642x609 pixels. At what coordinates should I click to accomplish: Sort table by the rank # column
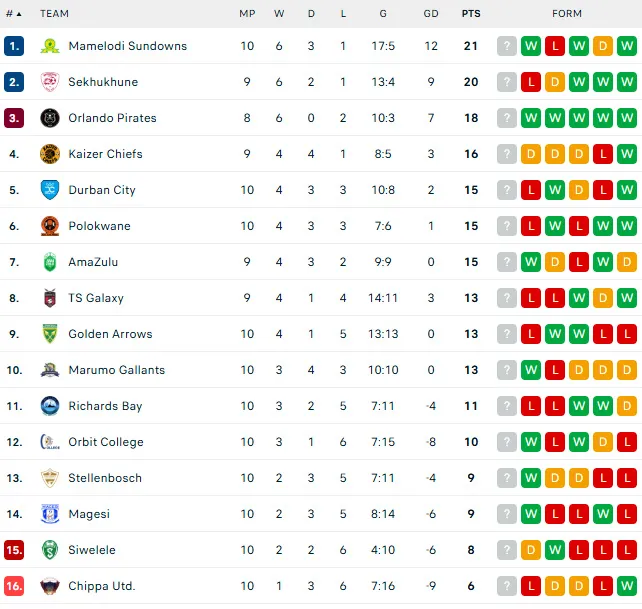pos(13,14)
